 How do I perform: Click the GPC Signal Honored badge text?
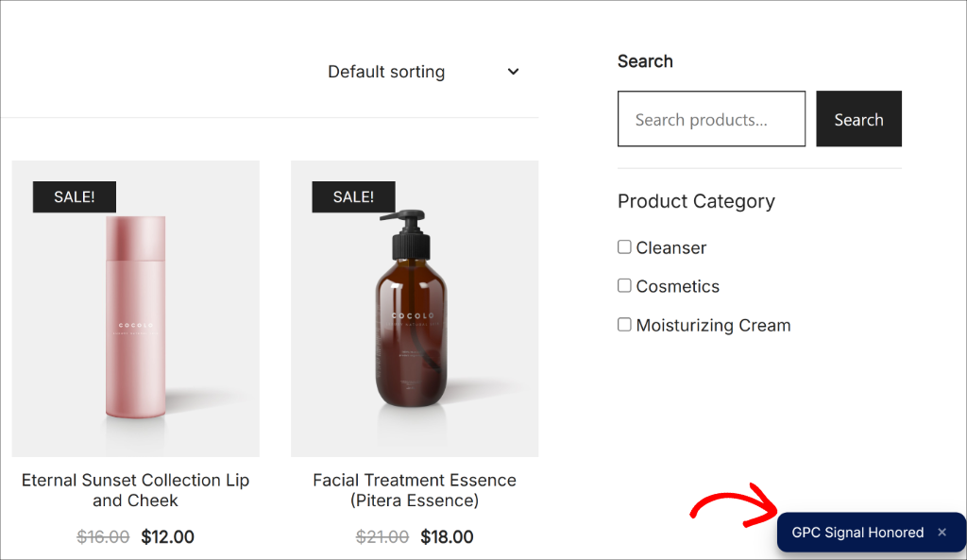pyautogui.click(x=857, y=533)
